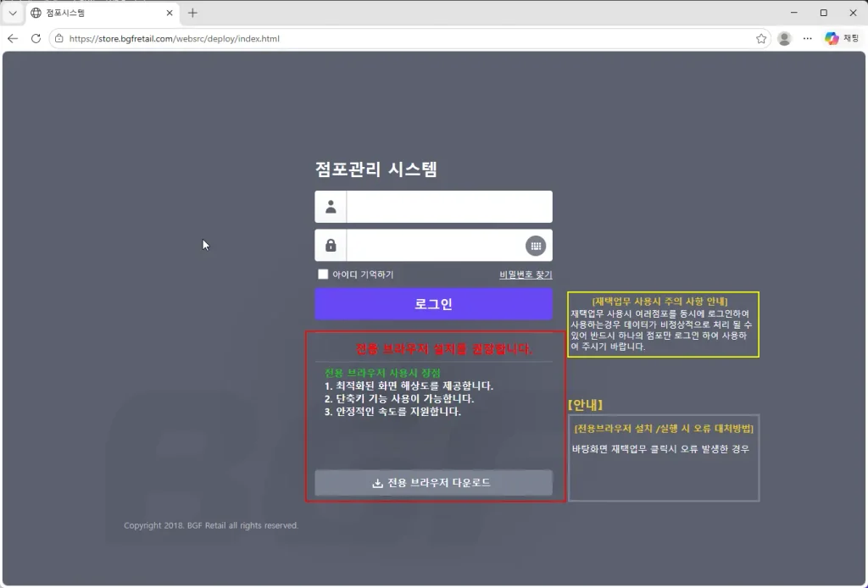Open the browser settings ellipsis menu
The height and width of the screenshot is (588, 868).
[x=808, y=39]
